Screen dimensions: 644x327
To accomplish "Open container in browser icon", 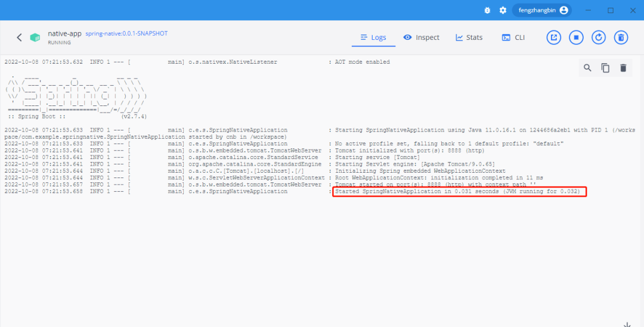I will (553, 38).
